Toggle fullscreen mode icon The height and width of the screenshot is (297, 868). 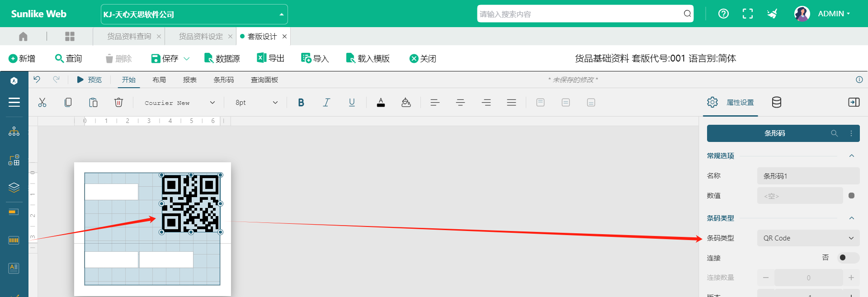[x=748, y=14]
